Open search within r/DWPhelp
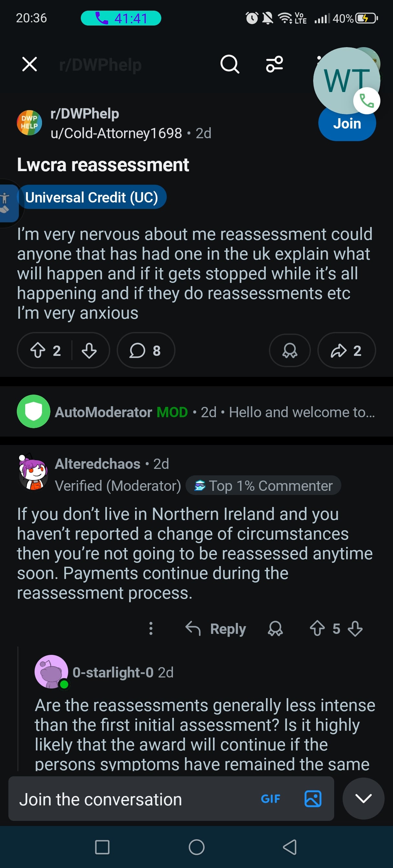This screenshot has width=393, height=868. click(230, 64)
